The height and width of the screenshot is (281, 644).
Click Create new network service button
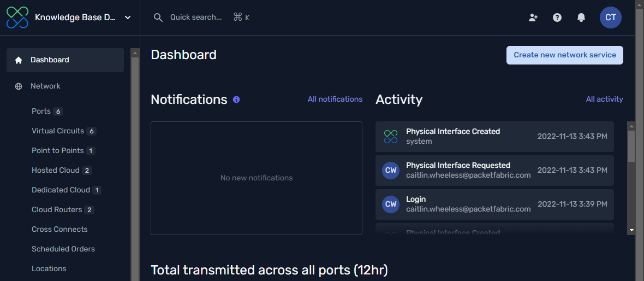[x=565, y=55]
